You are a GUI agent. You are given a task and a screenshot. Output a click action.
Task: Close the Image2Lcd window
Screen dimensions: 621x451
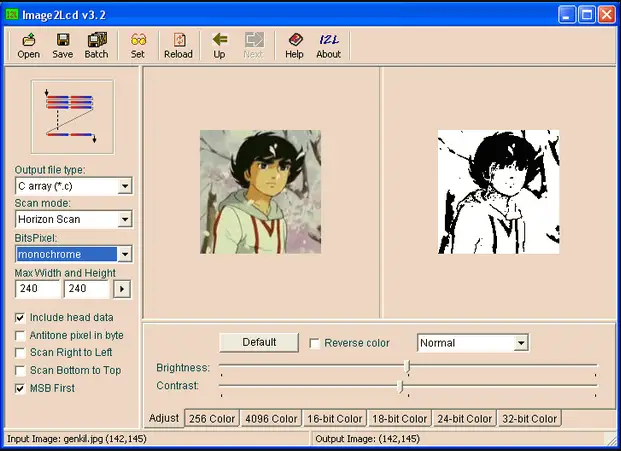click(x=607, y=15)
